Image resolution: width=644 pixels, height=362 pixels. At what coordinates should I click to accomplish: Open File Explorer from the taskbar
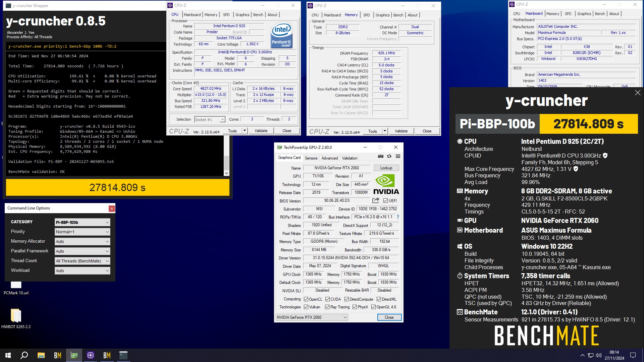pos(41,355)
